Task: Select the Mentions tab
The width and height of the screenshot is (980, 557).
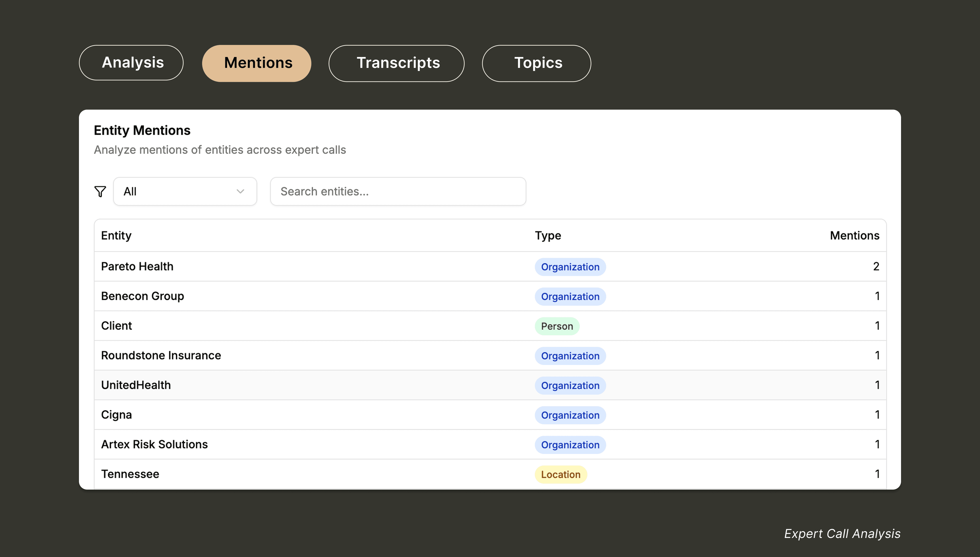Action: [257, 63]
